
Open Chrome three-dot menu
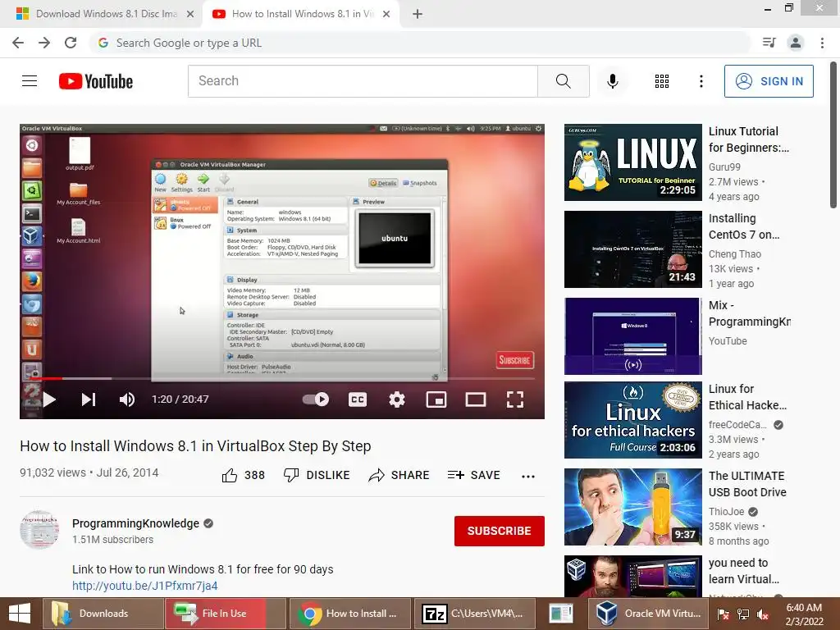[x=822, y=43]
